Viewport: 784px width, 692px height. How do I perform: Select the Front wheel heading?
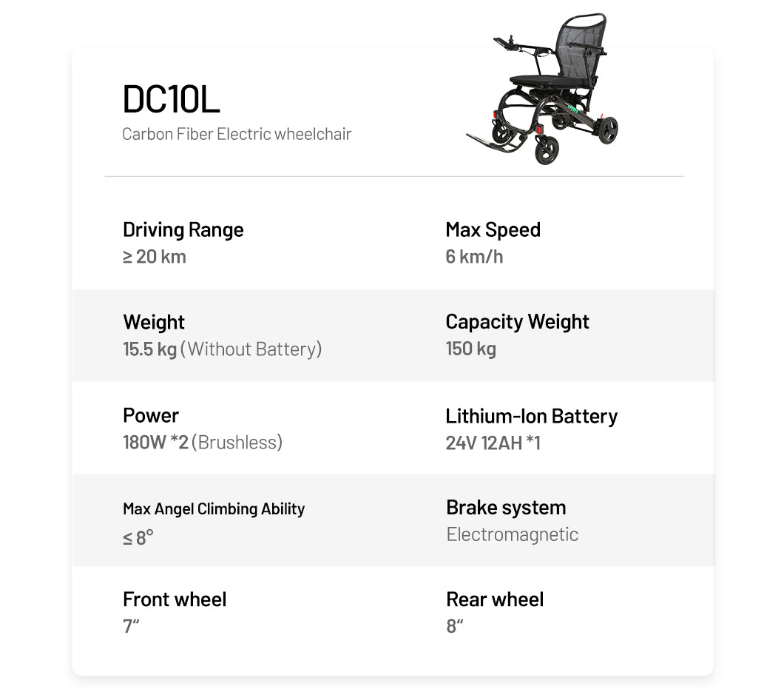pyautogui.click(x=175, y=599)
